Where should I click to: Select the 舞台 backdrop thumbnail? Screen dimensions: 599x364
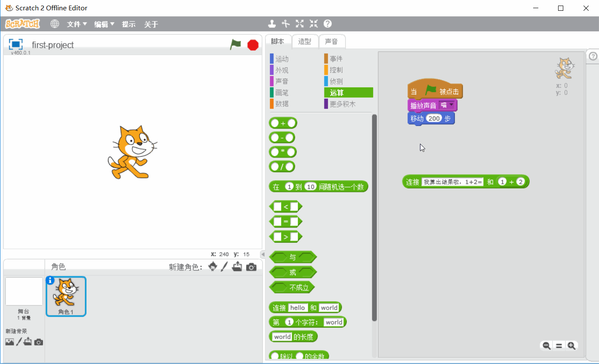24,291
